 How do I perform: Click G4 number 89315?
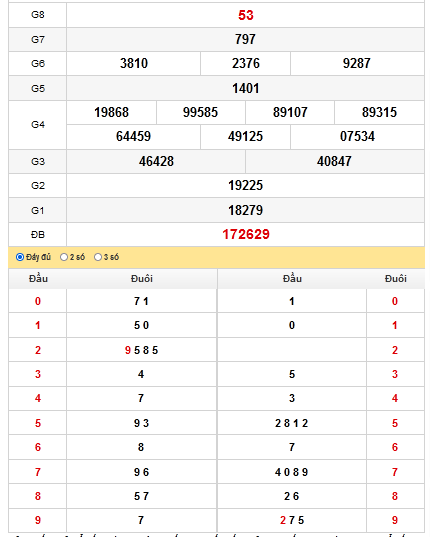pos(379,112)
